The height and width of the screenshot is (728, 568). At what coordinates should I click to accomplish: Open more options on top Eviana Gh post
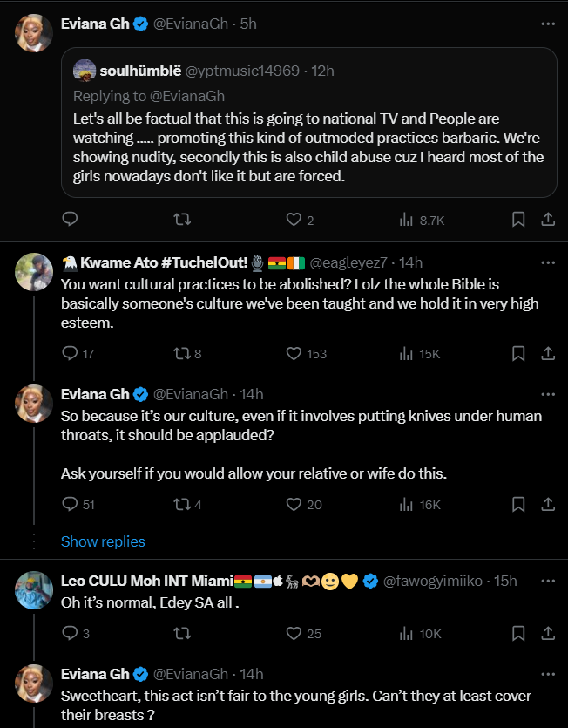[x=548, y=24]
